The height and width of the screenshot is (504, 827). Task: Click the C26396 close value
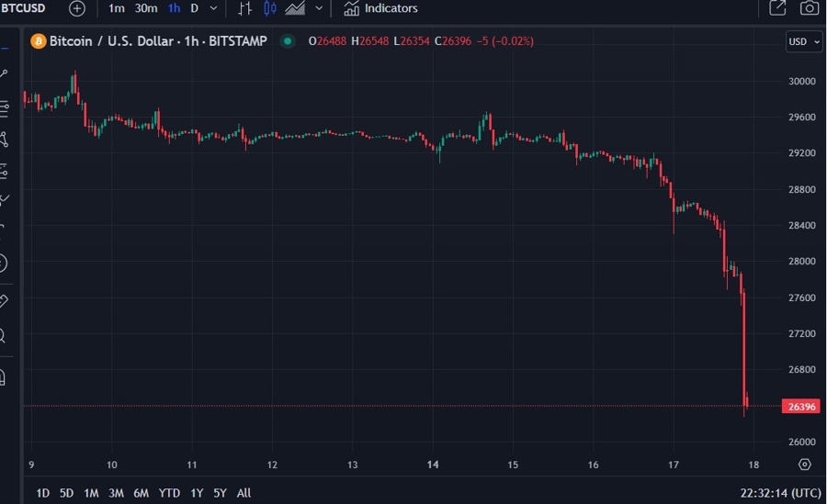click(x=452, y=41)
